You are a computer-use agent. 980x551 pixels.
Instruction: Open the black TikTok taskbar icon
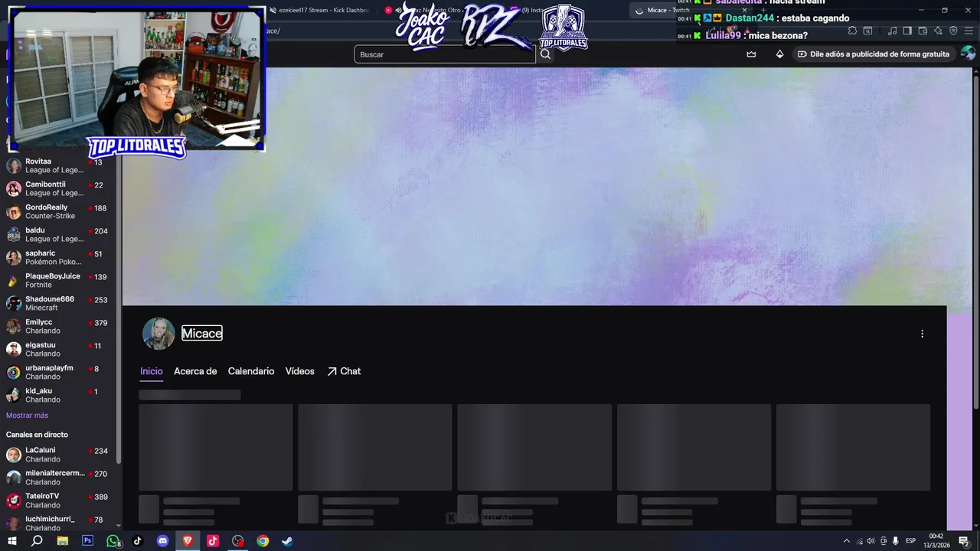coord(138,540)
